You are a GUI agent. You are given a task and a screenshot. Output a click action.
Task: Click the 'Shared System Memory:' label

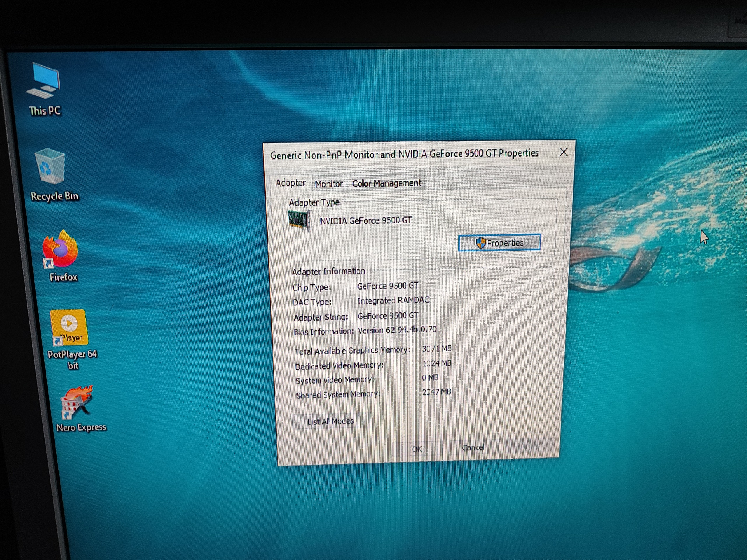[338, 395]
